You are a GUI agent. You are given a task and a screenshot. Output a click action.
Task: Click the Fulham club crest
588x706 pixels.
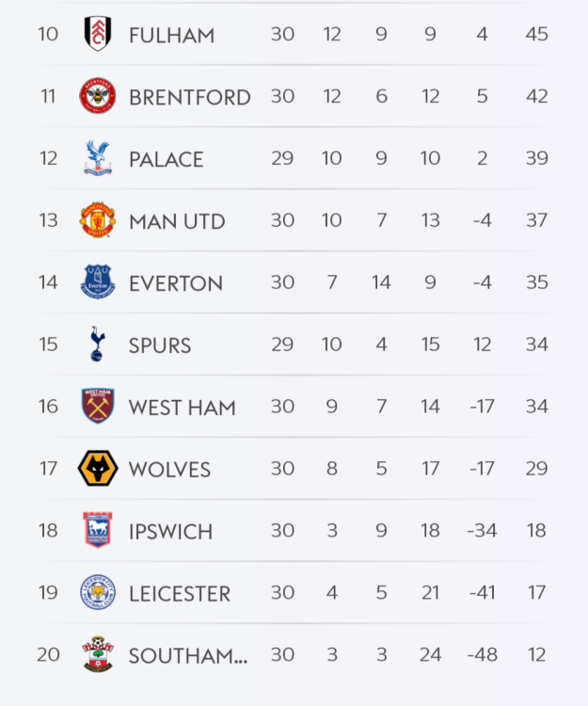click(x=97, y=34)
